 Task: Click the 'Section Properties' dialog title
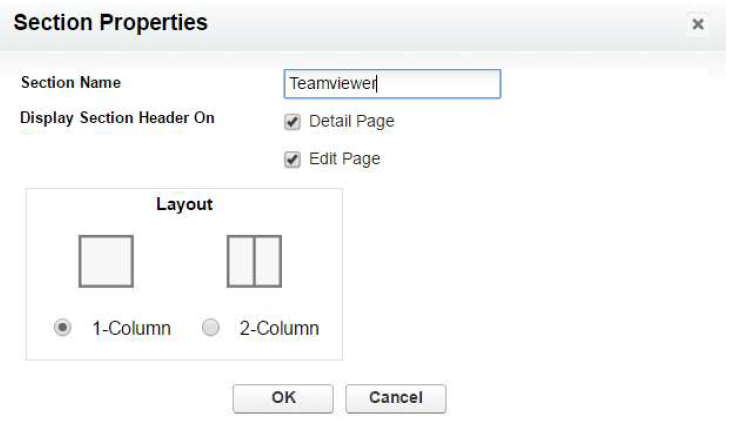click(x=111, y=22)
